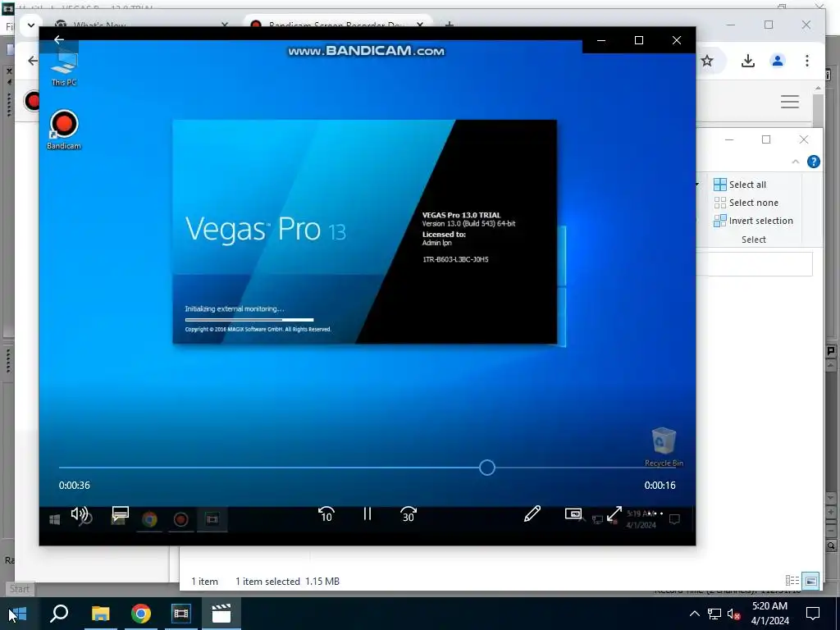Screen dimensions: 840x630
Task: Open File Explorer help icon
Action: tap(813, 162)
